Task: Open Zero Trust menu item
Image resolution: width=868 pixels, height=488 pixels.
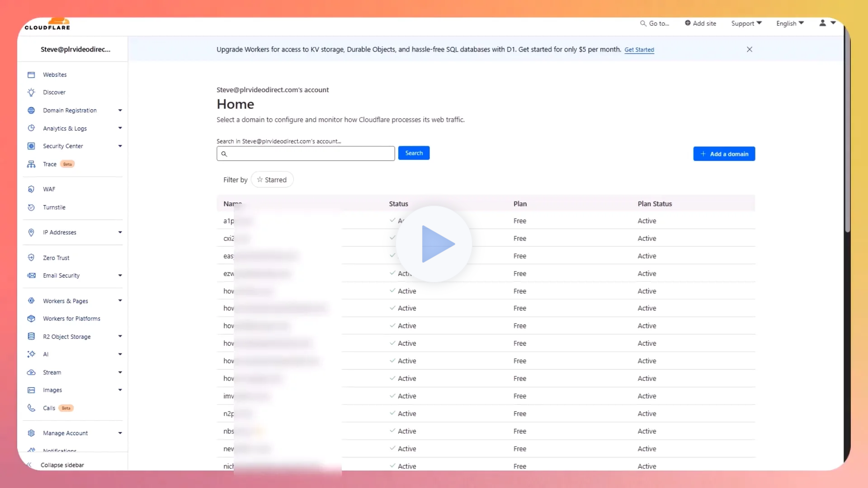Action: coord(56,258)
